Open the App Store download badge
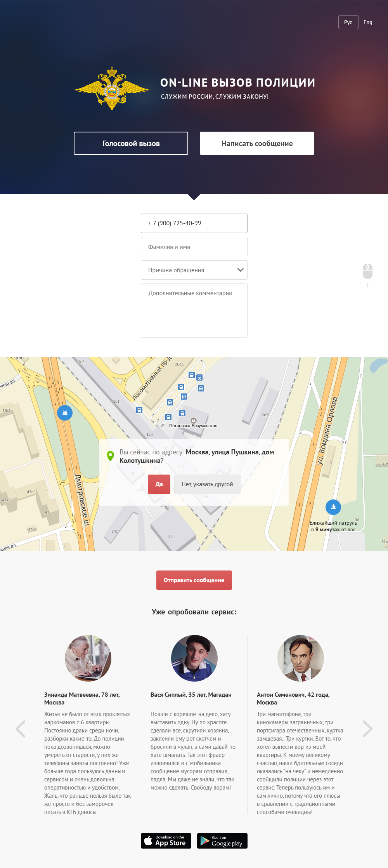Screen dimensions: 388x868 pyautogui.click(x=166, y=841)
